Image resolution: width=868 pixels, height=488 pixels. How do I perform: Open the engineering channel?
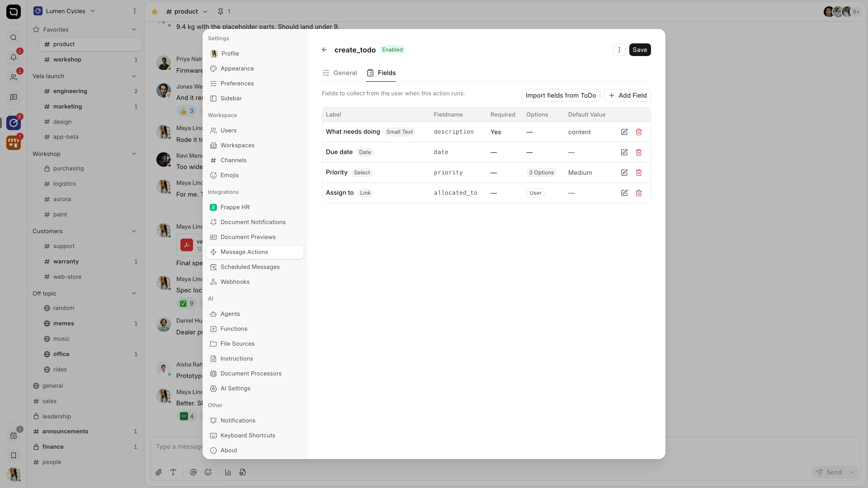(90, 91)
